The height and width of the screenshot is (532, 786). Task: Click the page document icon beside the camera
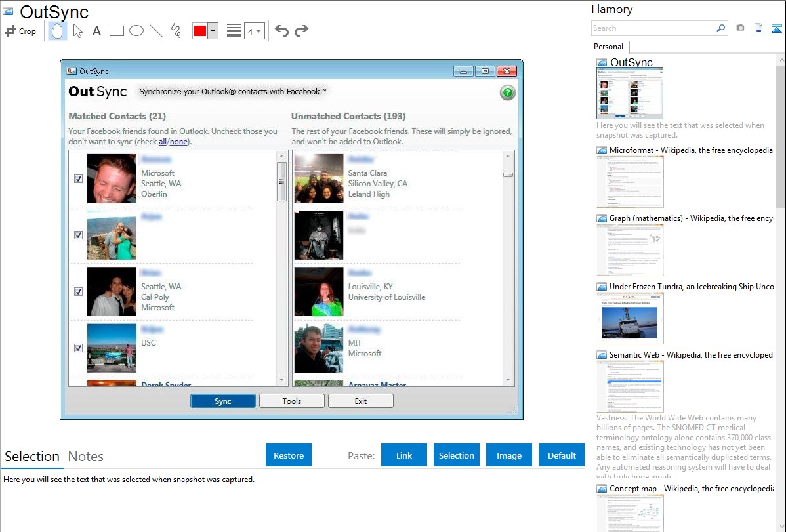click(x=758, y=28)
